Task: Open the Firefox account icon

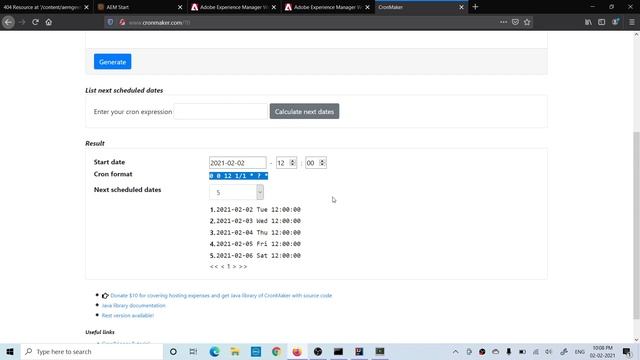Action: click(615, 22)
